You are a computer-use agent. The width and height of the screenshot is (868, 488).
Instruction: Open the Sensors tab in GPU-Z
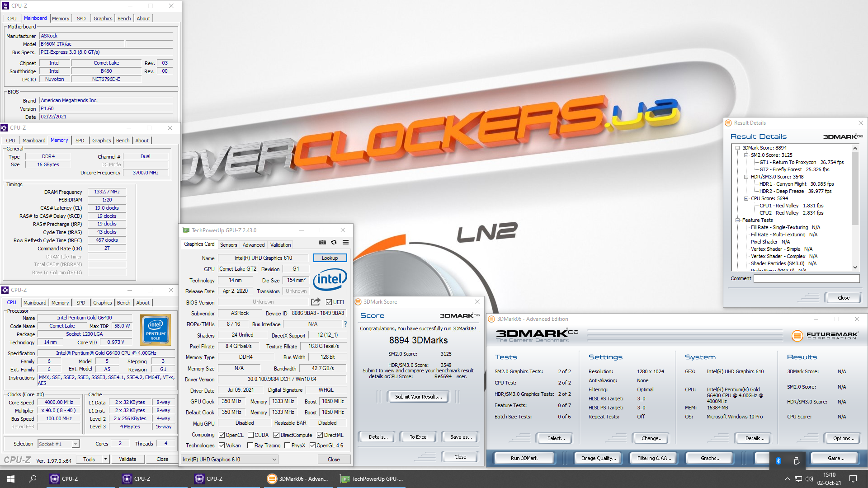coord(228,245)
